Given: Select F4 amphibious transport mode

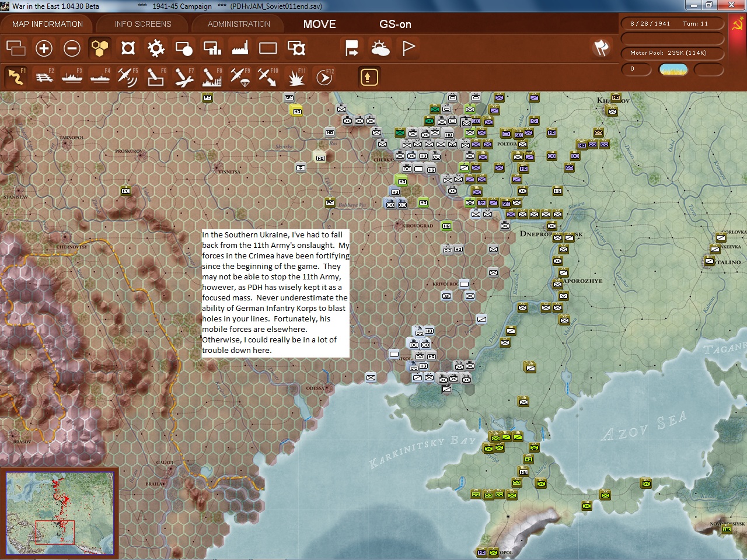Looking at the screenshot, I should 100,76.
